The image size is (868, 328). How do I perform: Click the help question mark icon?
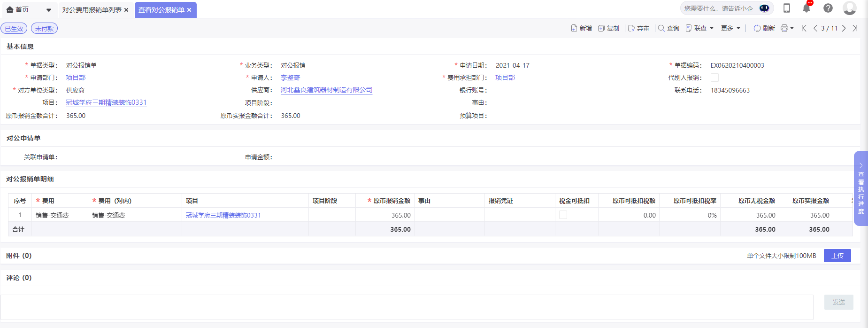point(828,8)
